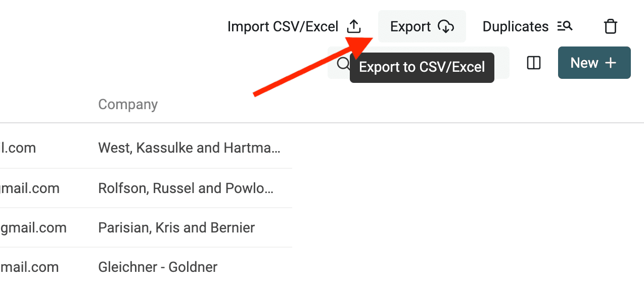This screenshot has width=644, height=283.
Task: Click the Parisian, Kris and Bernier company
Action: coord(176,228)
